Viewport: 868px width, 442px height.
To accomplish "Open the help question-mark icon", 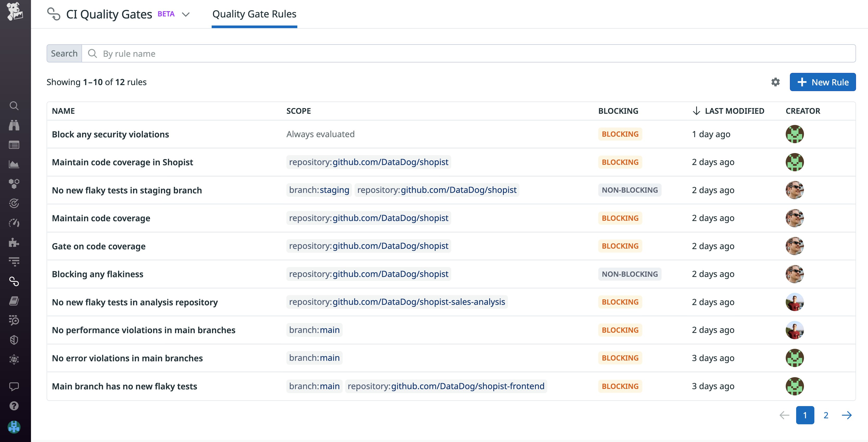I will click(15, 406).
